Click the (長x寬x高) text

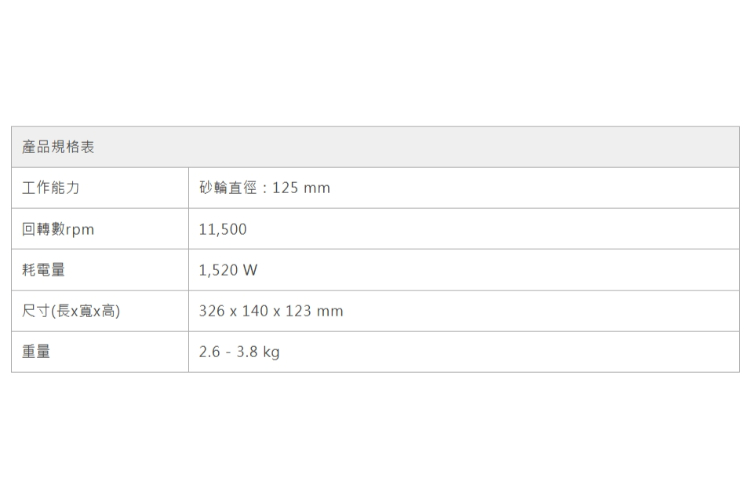tap(86, 311)
